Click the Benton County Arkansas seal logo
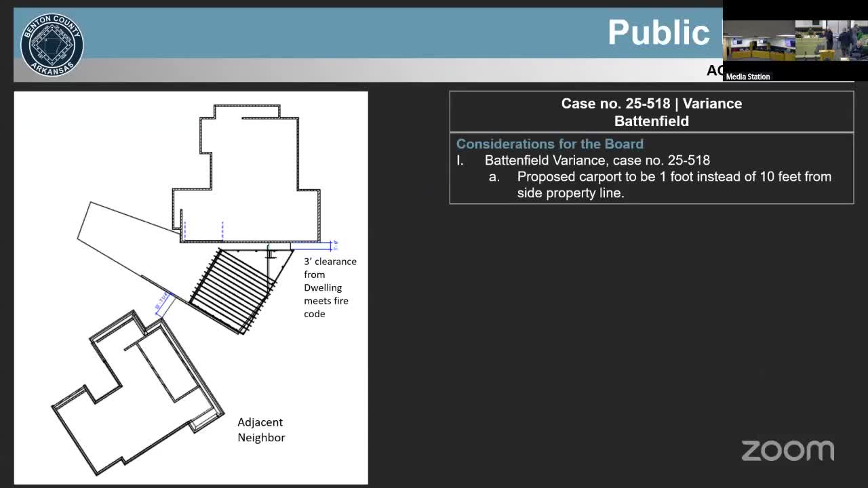Image resolution: width=868 pixels, height=488 pixels. (x=52, y=44)
